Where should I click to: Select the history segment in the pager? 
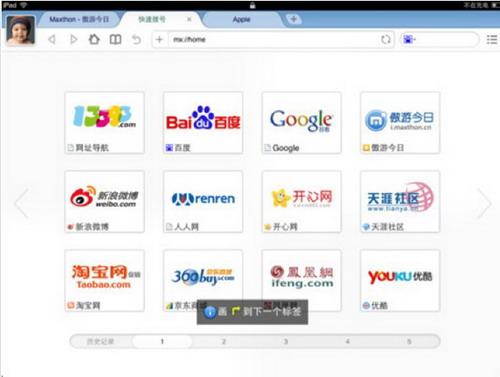tap(100, 341)
